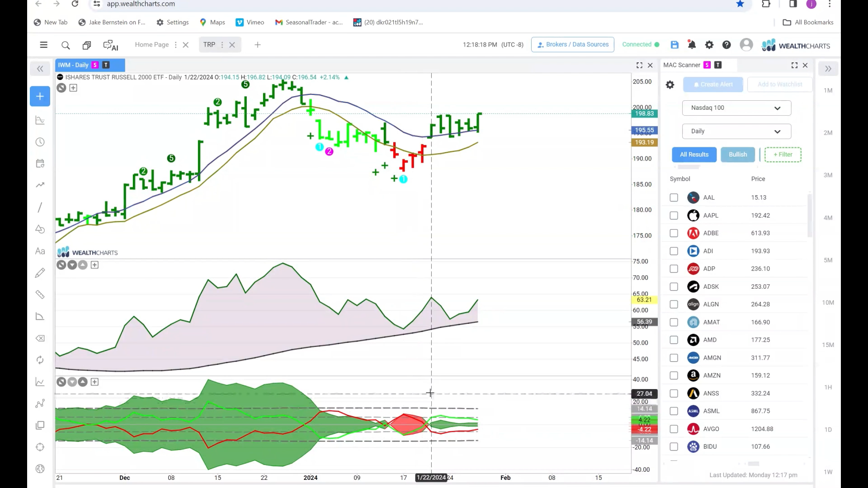Switch to the TRP tab
Image resolution: width=868 pixels, height=488 pixels.
click(x=209, y=45)
